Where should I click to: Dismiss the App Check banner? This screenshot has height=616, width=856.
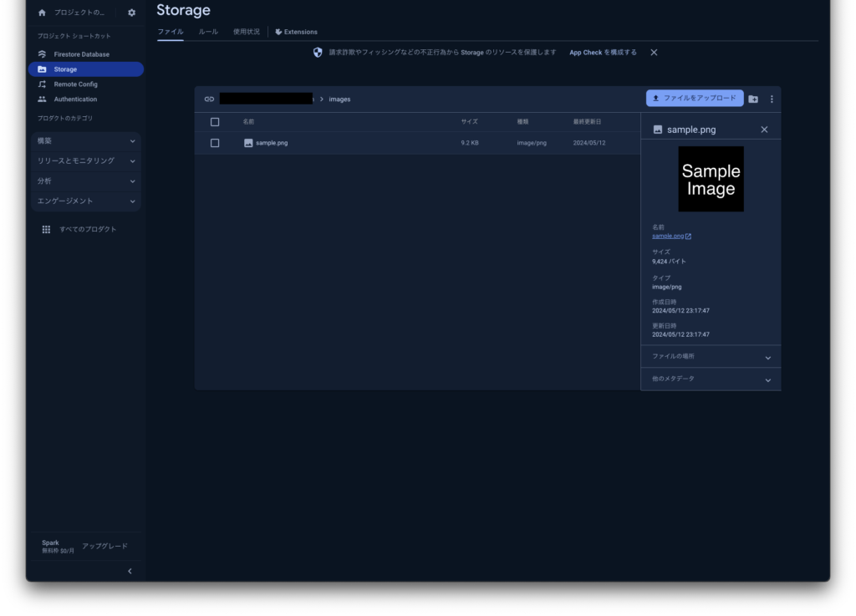tap(654, 53)
